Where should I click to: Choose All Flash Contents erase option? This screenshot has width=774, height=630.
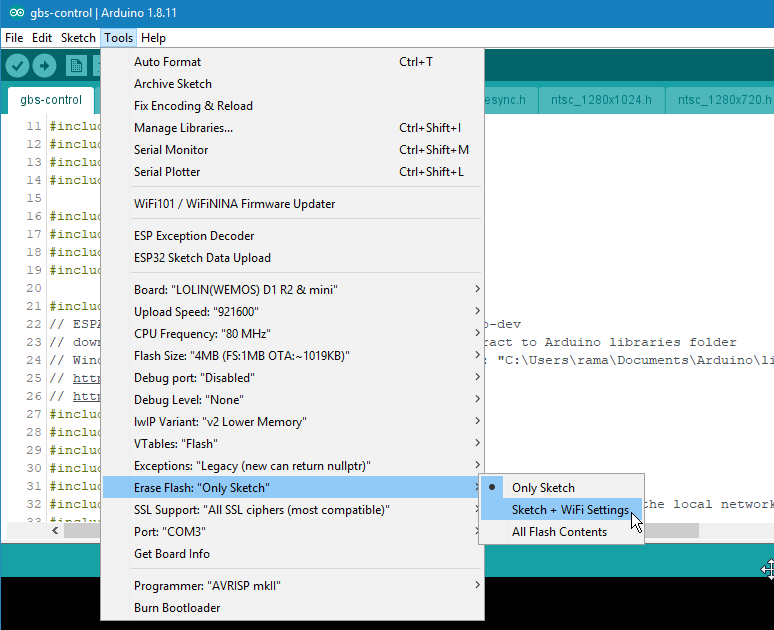click(x=562, y=532)
